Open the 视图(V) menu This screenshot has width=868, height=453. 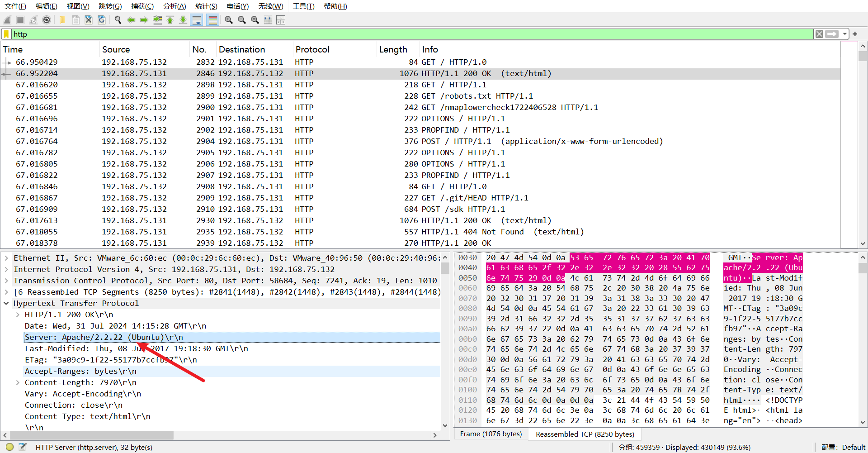[78, 6]
